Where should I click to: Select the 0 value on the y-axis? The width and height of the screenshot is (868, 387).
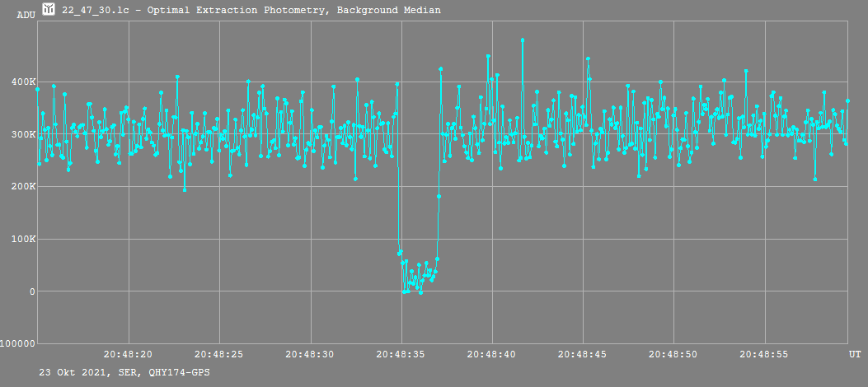[32, 291]
